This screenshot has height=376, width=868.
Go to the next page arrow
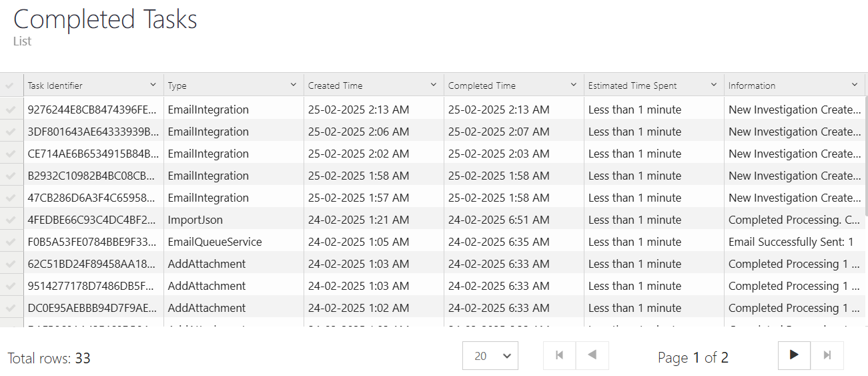[794, 355]
